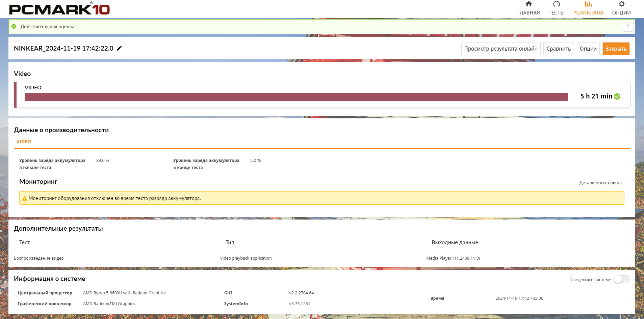Open the РЕЗУЛЬТАТЫ menu item
Image resolution: width=644 pixels, height=319 pixels.
click(588, 13)
